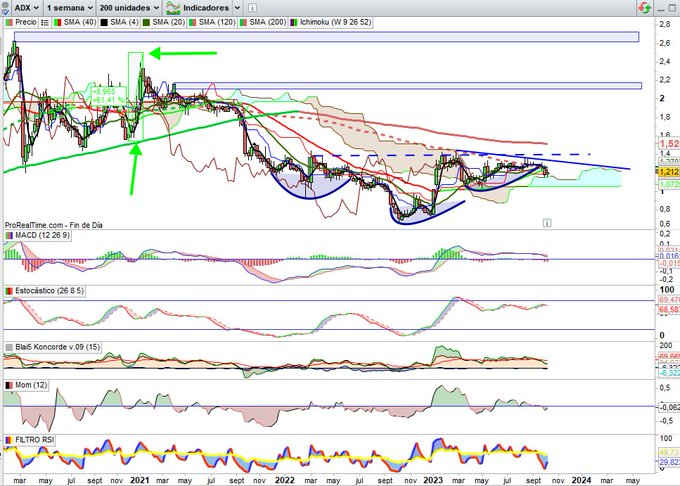Click the Estocástico panel color icon
680x486 pixels.
point(9,291)
